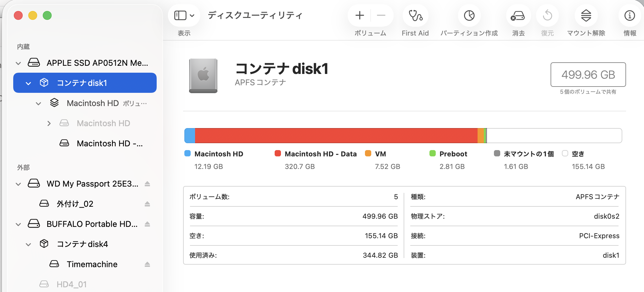This screenshot has width=644, height=292.
Task: Run First Aid on the selected disk
Action: (415, 16)
